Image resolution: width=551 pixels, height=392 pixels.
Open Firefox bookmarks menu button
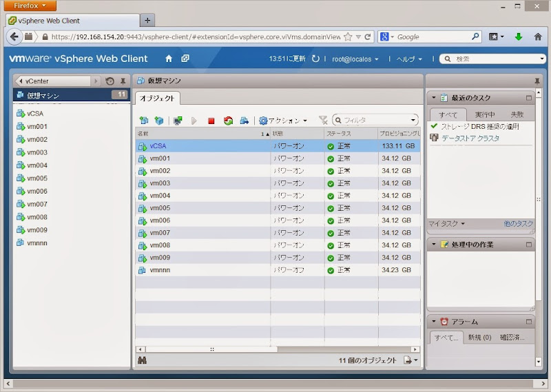[496, 37]
